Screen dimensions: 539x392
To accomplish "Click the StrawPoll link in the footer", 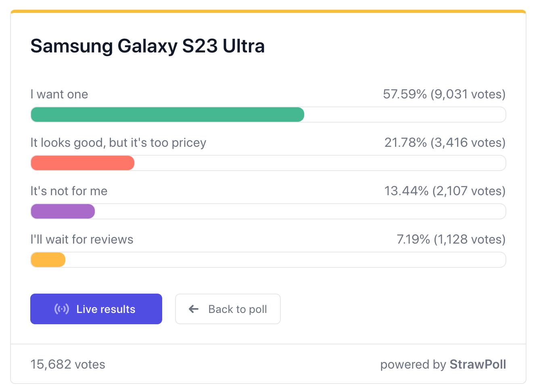I will pos(478,364).
